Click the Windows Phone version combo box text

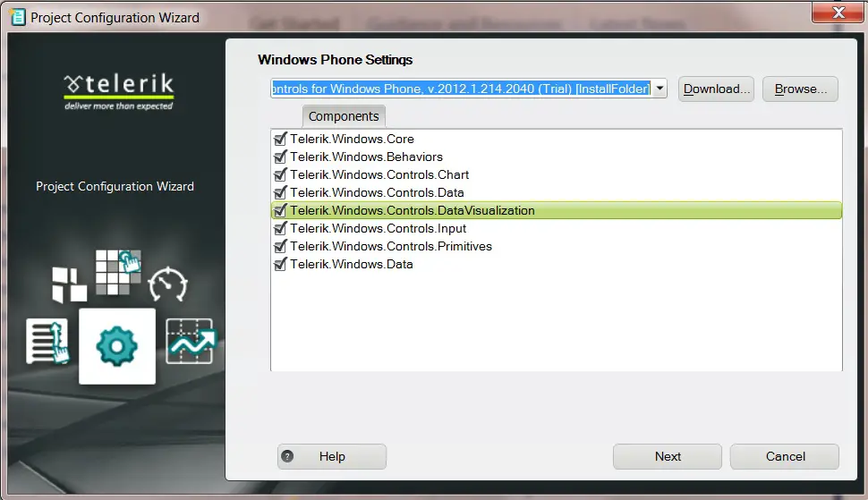point(461,89)
